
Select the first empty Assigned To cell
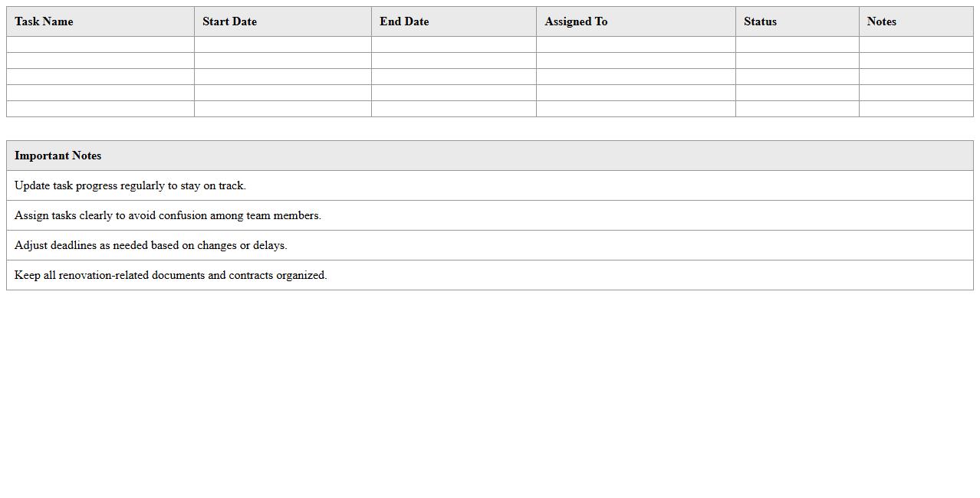(x=636, y=44)
